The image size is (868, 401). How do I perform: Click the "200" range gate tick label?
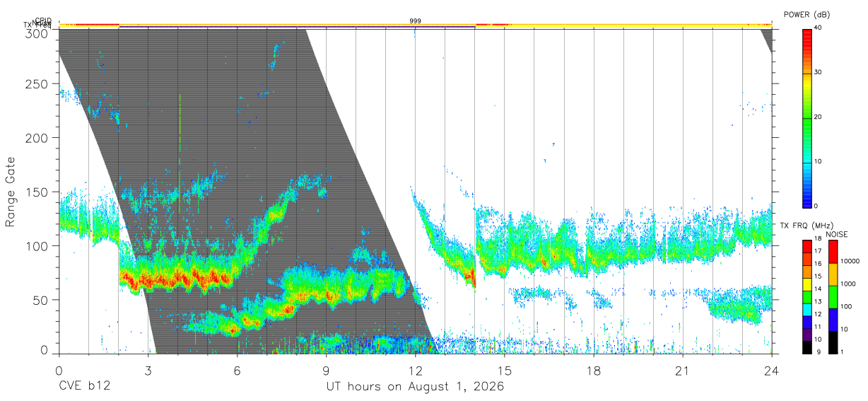pyautogui.click(x=37, y=137)
